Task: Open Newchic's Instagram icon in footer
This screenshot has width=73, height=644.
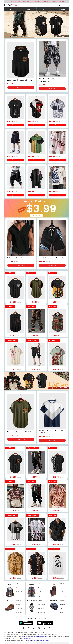Action: pyautogui.click(x=29, y=628)
